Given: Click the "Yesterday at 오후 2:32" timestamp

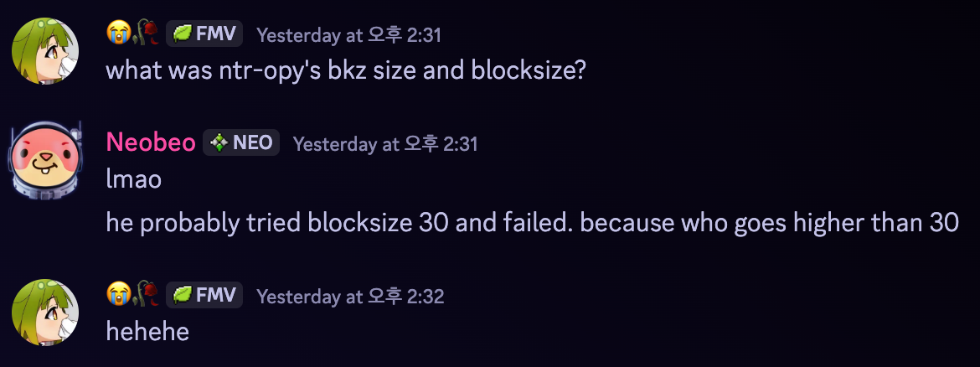Looking at the screenshot, I should (350, 296).
